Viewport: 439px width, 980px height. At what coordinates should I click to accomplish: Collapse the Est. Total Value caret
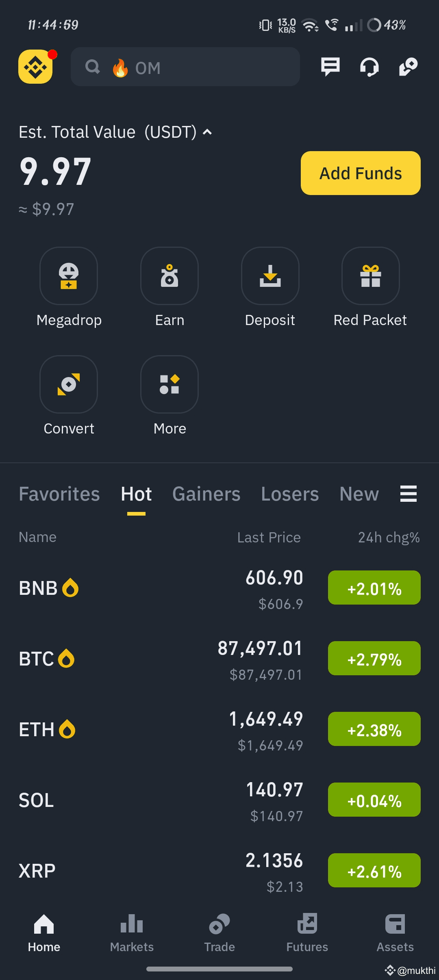pos(207,132)
